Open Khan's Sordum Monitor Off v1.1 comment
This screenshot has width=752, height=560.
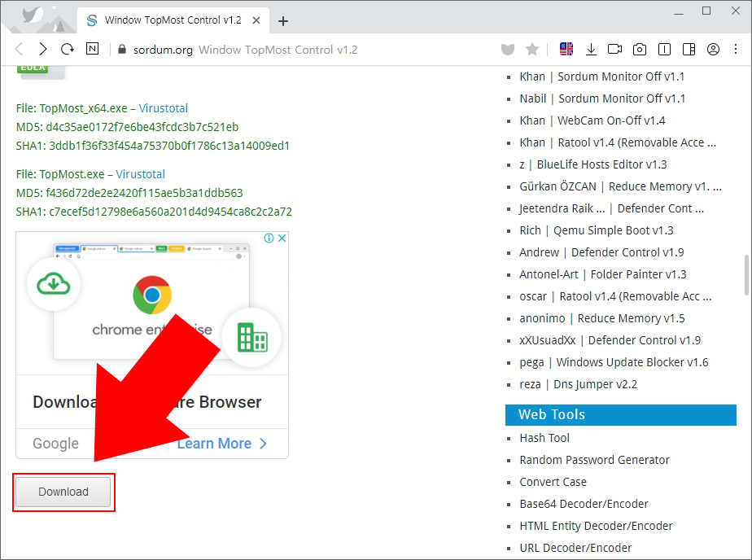point(602,77)
